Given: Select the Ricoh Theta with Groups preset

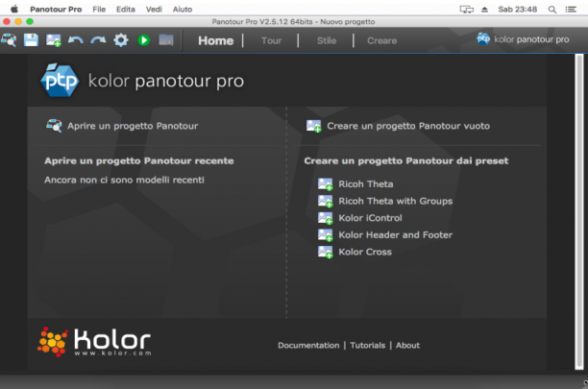Looking at the screenshot, I should pyautogui.click(x=396, y=201).
